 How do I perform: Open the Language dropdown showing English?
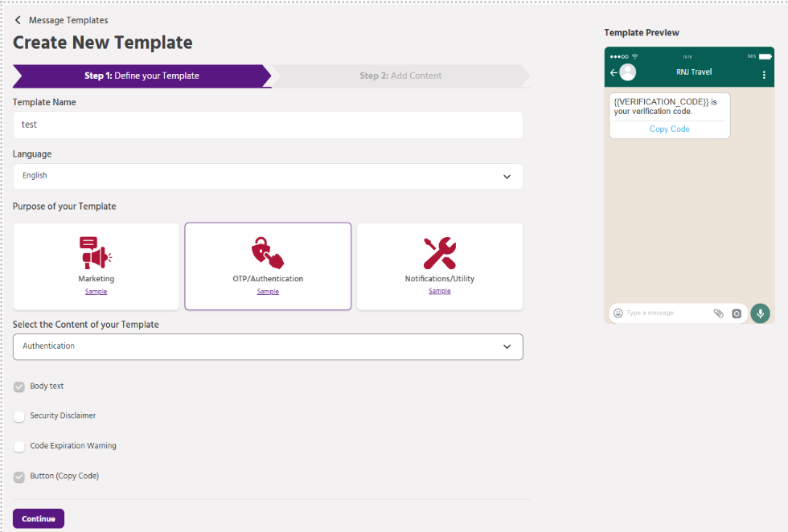tap(268, 176)
